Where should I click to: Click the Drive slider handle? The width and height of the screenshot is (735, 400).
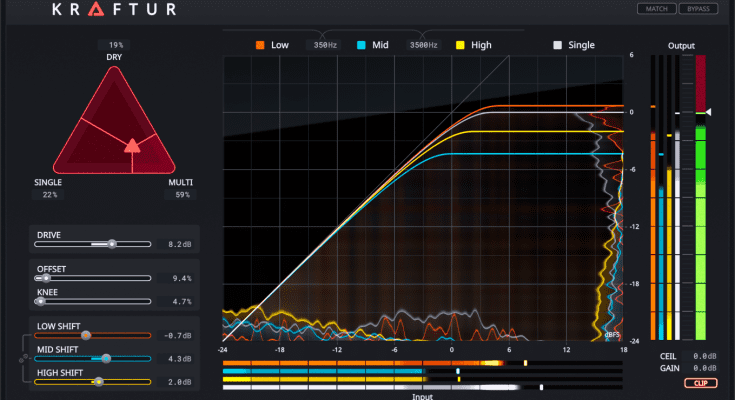(112, 243)
